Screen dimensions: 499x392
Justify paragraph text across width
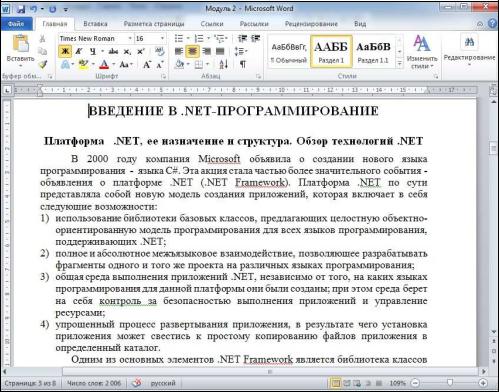(x=220, y=51)
